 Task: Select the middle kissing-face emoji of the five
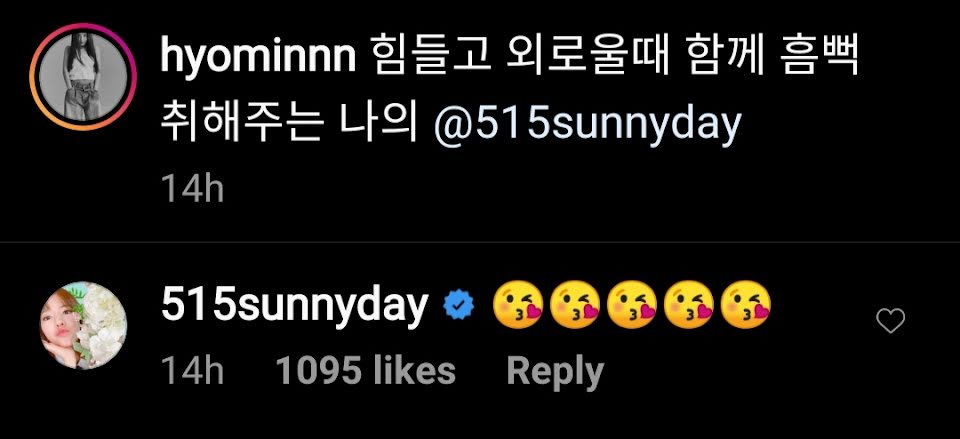tap(631, 304)
